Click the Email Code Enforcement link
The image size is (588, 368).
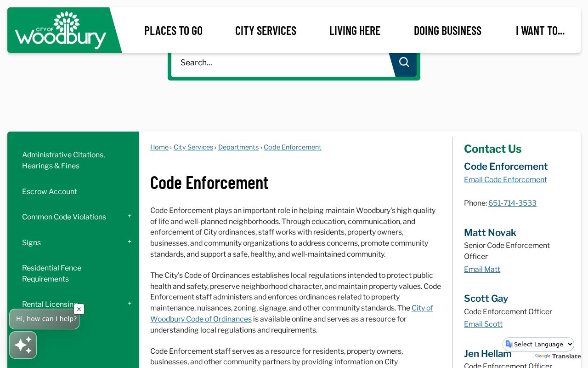[x=505, y=179]
